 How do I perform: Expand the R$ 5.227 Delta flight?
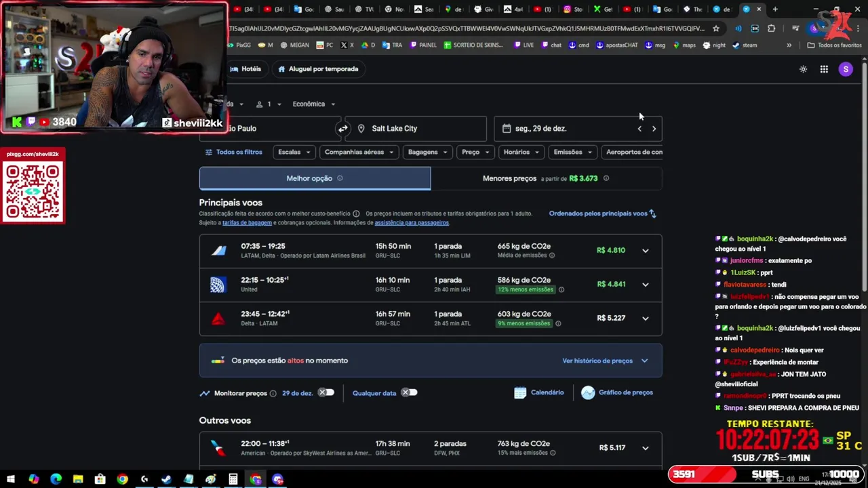(646, 319)
